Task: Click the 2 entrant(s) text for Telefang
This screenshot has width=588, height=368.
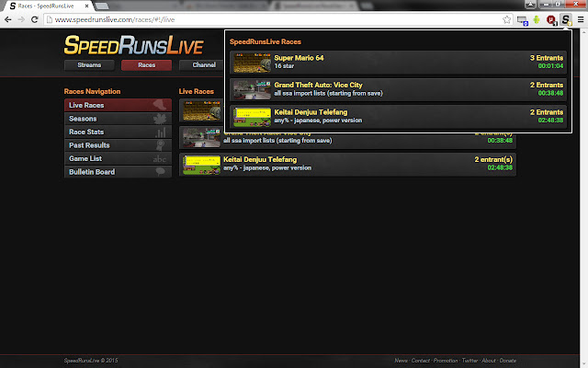Action: click(493, 159)
